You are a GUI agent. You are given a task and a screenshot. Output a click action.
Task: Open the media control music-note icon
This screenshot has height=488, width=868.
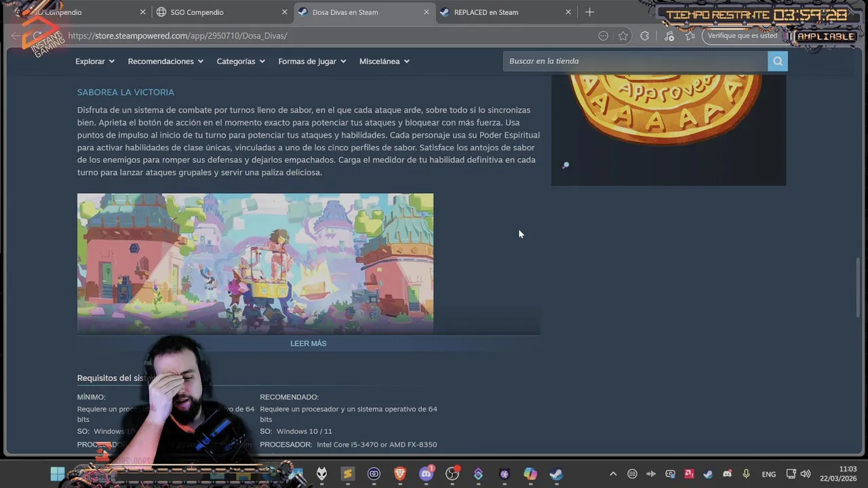click(x=669, y=36)
